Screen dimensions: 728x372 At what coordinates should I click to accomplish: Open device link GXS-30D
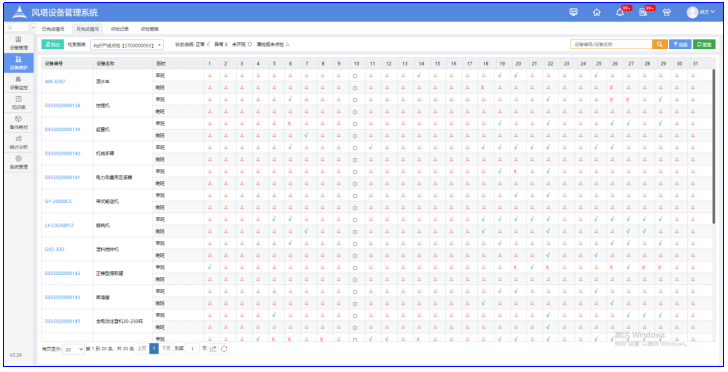(x=54, y=249)
